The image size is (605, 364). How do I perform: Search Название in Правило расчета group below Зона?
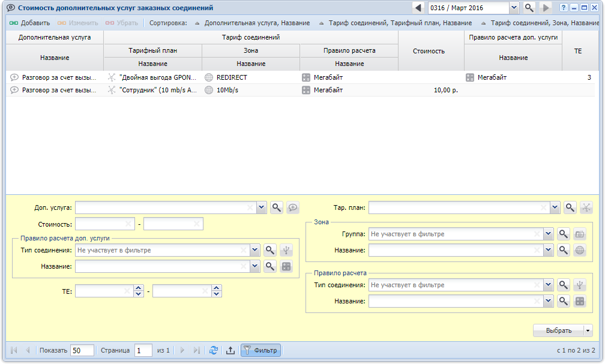click(564, 301)
